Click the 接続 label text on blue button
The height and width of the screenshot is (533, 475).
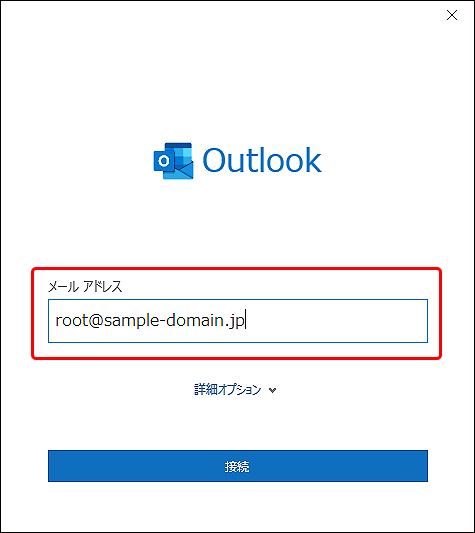coord(237,466)
